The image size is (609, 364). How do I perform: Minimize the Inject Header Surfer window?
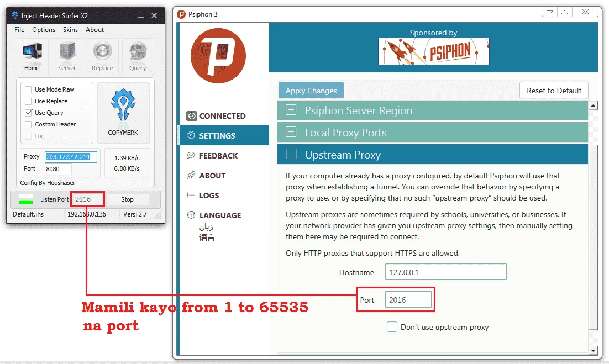[x=141, y=16]
